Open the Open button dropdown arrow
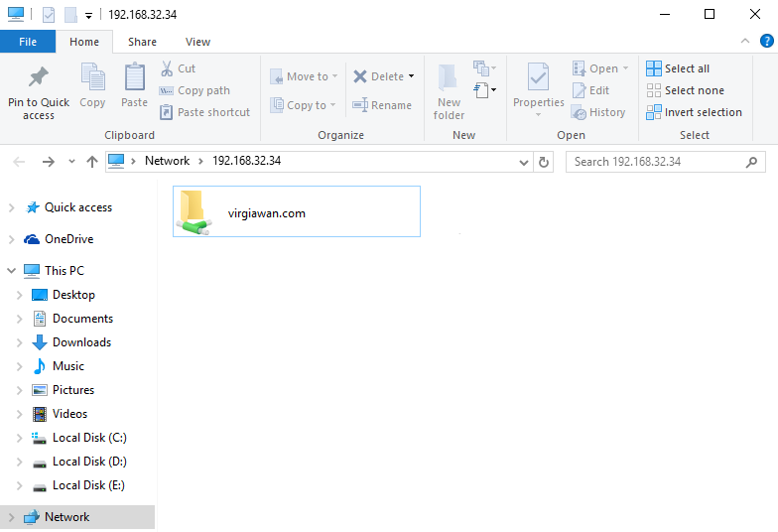Viewport: 778px width, 532px height. coord(625,68)
